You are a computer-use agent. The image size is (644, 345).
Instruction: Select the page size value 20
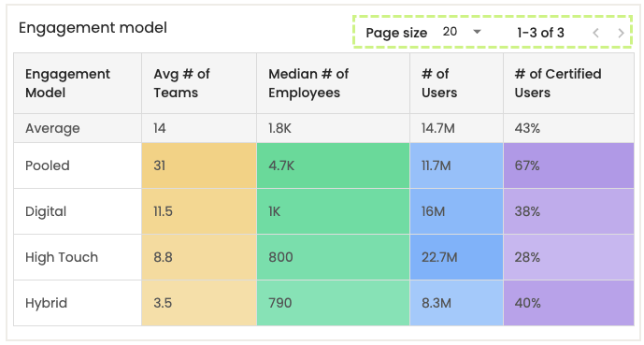coord(450,32)
